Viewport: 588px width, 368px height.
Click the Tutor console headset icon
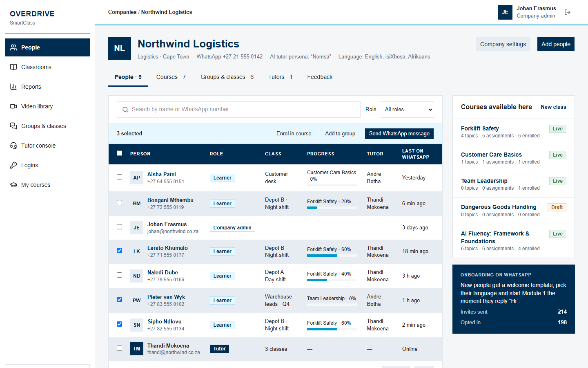pyautogui.click(x=13, y=146)
